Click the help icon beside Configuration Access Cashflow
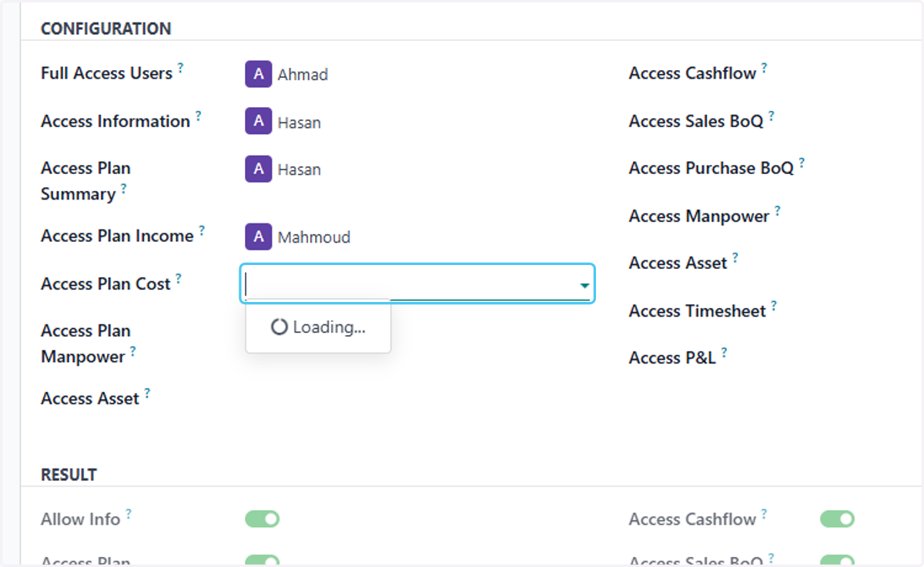This screenshot has height=567, width=924. (x=764, y=68)
